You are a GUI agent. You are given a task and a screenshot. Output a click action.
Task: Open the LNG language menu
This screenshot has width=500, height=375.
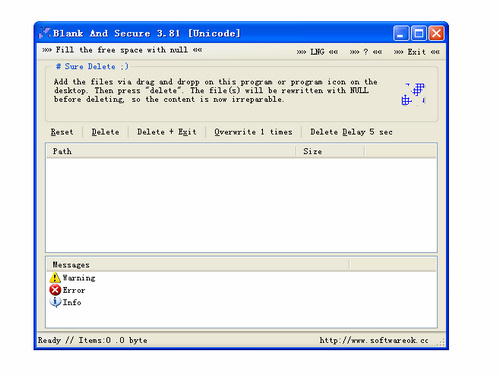coord(317,52)
